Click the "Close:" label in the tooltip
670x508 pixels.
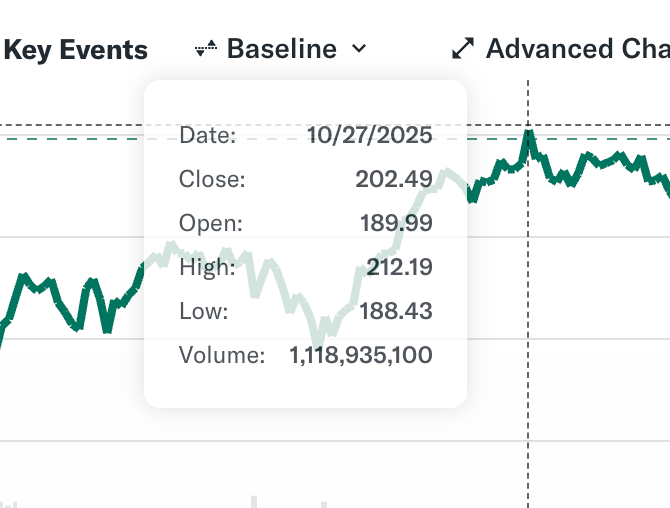pyautogui.click(x=212, y=180)
